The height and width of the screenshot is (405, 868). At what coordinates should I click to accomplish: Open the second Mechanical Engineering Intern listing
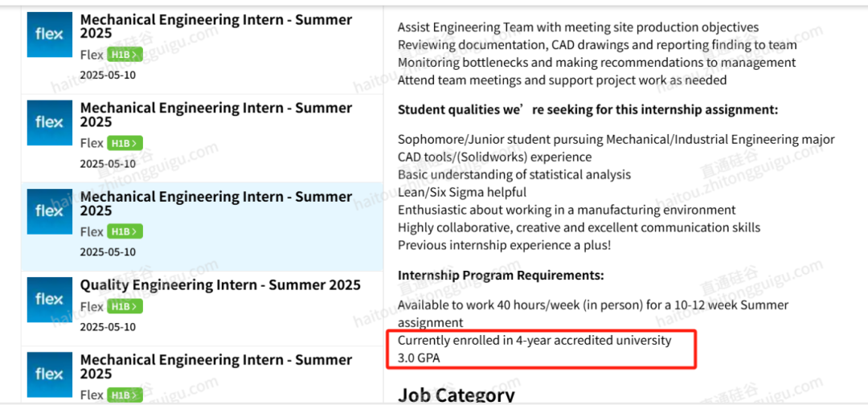point(216,115)
